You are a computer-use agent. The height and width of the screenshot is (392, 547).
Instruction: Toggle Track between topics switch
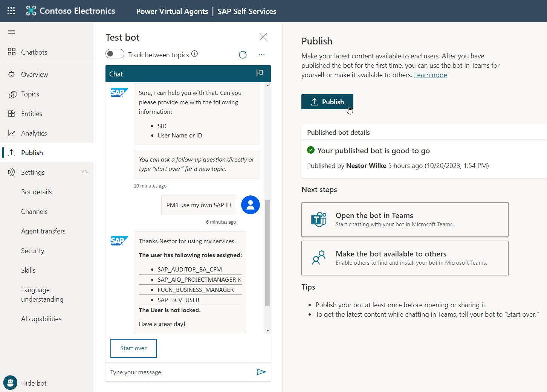coord(115,54)
